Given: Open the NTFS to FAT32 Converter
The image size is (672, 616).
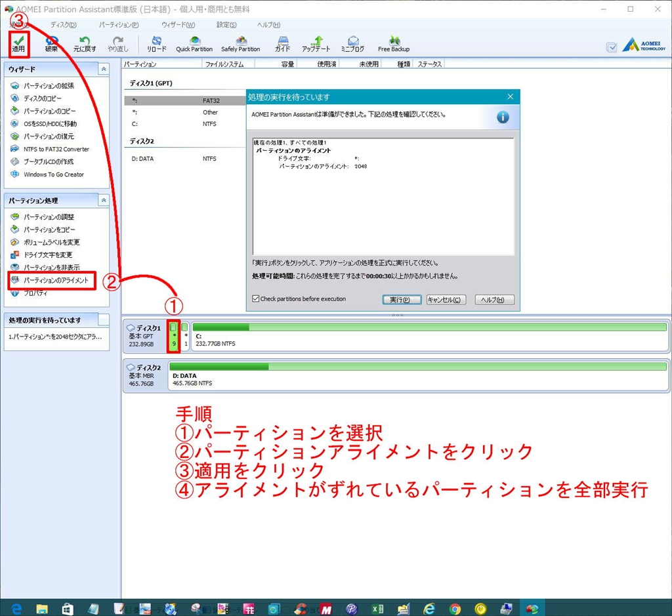Looking at the screenshot, I should tap(50, 149).
